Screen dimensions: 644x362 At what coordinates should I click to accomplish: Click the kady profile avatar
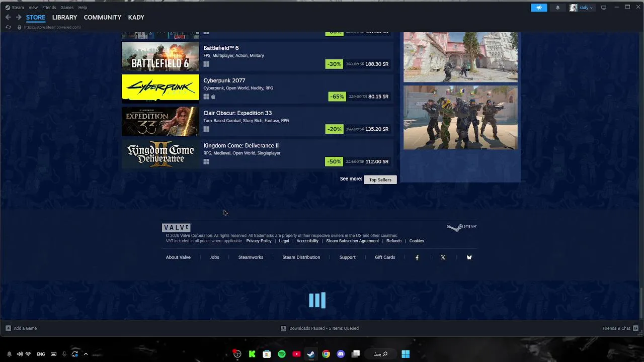coord(573,8)
